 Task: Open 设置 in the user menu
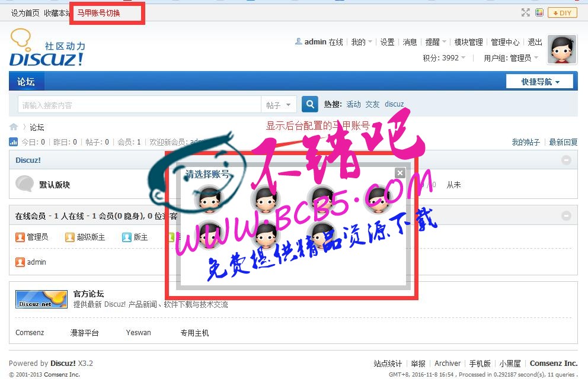[387, 42]
